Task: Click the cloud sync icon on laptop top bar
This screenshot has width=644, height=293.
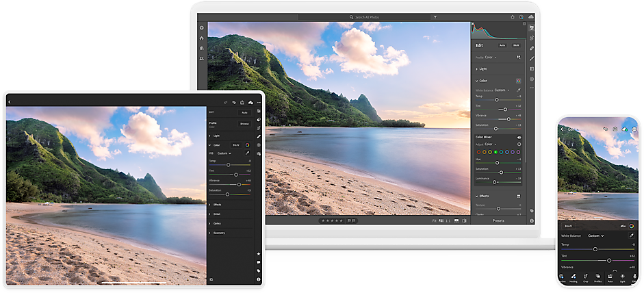Action: pos(531,17)
